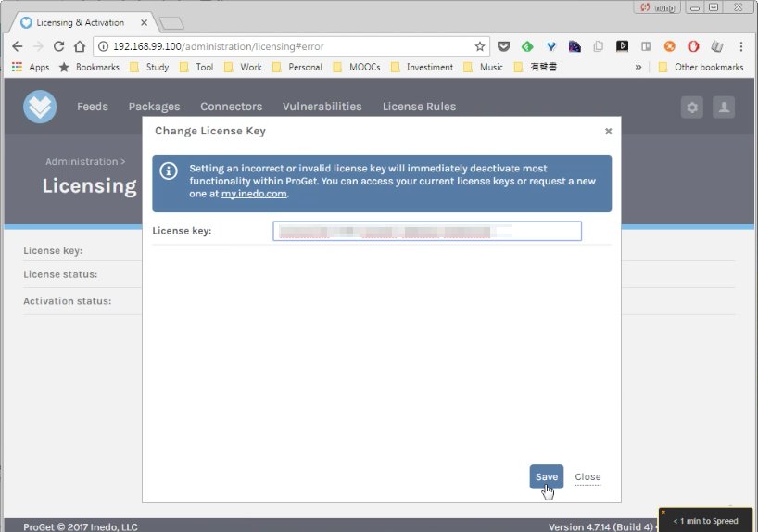
Task: Click the 'License status:' label
Action: (60, 274)
